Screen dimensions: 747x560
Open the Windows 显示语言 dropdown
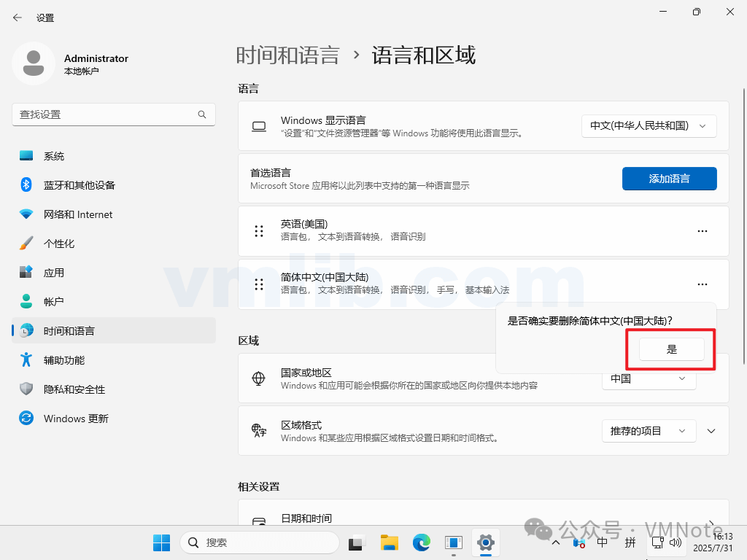pyautogui.click(x=648, y=125)
